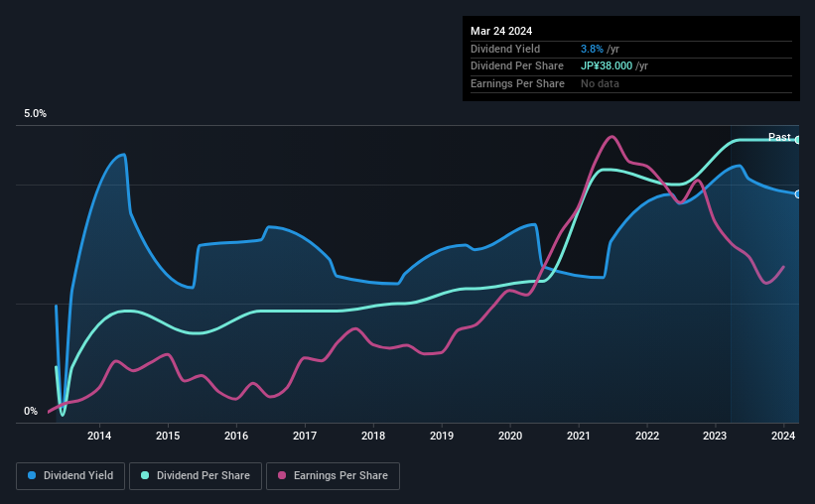Click the teal Dividend Per Share end marker
815x504 pixels.
[798, 140]
